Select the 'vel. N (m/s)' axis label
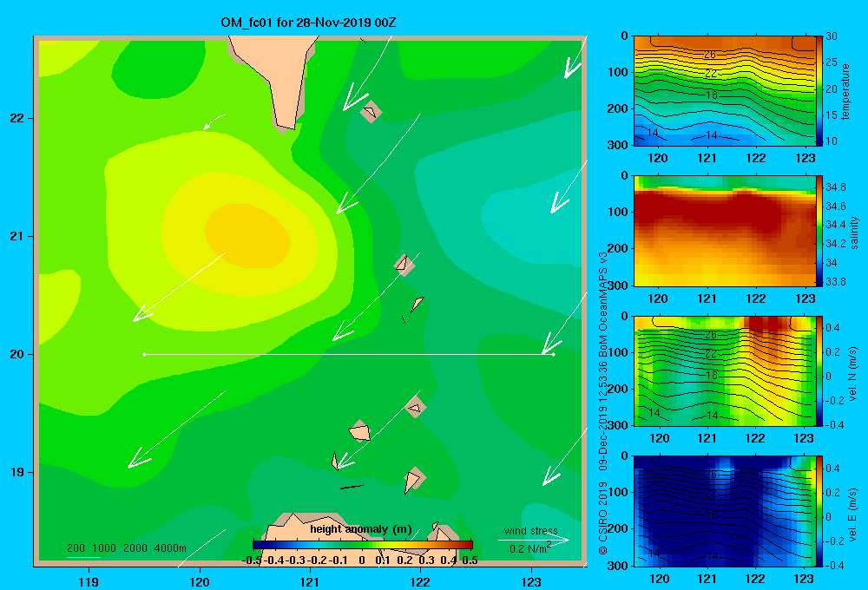868x590 pixels. coord(852,374)
